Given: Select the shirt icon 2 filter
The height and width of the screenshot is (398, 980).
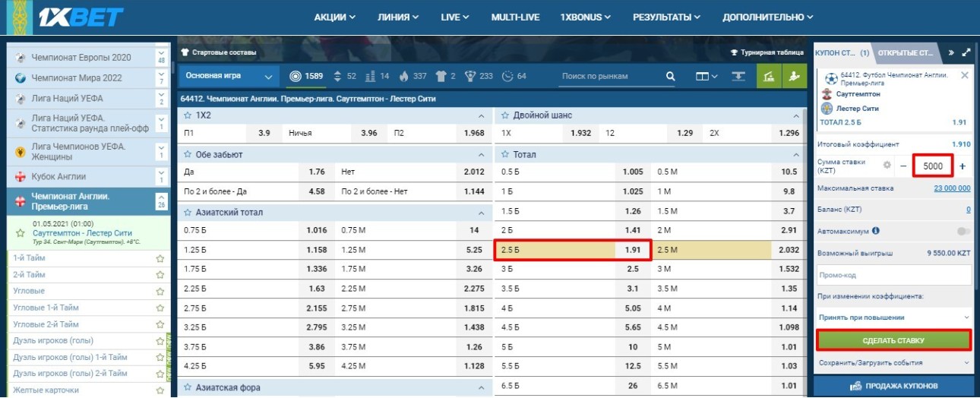Looking at the screenshot, I should click(x=442, y=76).
